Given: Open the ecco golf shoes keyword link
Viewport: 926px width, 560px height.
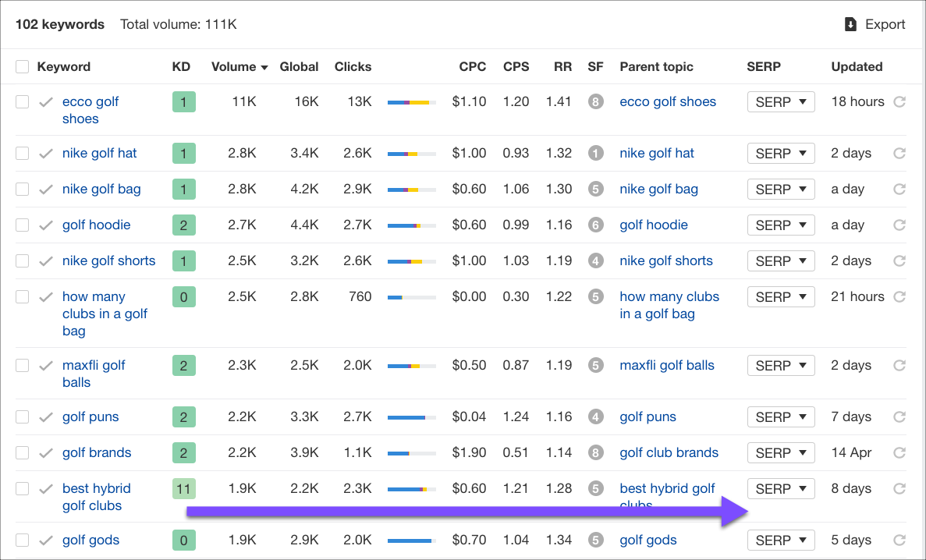Looking at the screenshot, I should pos(90,110).
